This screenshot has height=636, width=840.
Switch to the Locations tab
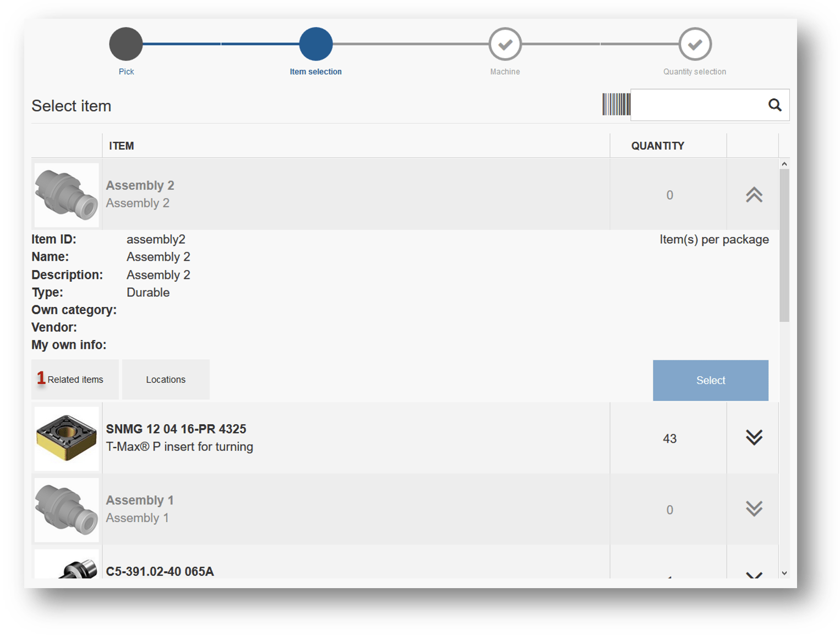[166, 380]
